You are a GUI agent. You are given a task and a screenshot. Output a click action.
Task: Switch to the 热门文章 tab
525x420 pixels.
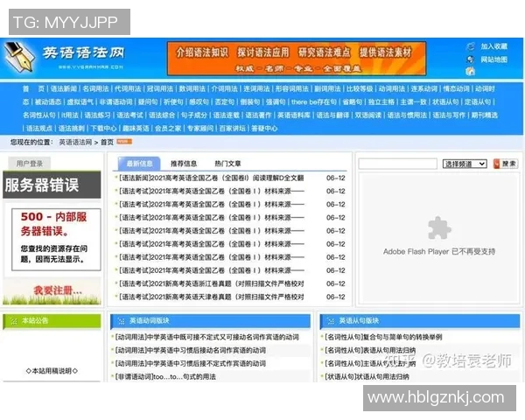point(227,164)
